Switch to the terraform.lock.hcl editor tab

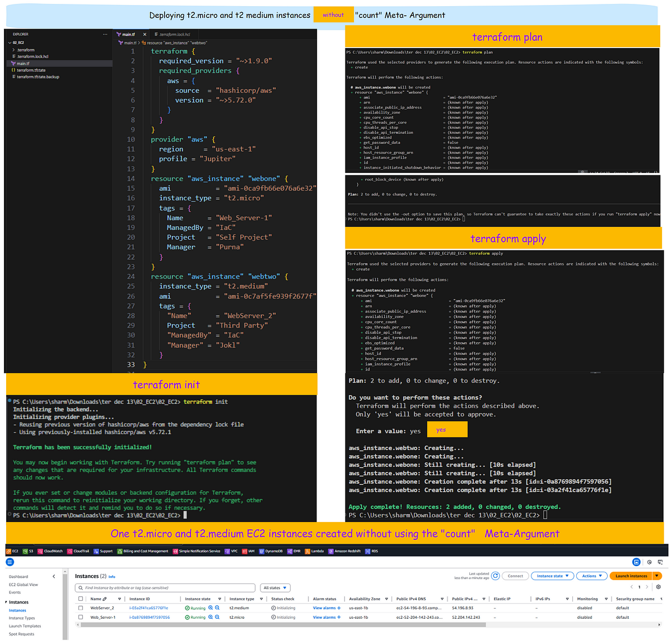(175, 34)
